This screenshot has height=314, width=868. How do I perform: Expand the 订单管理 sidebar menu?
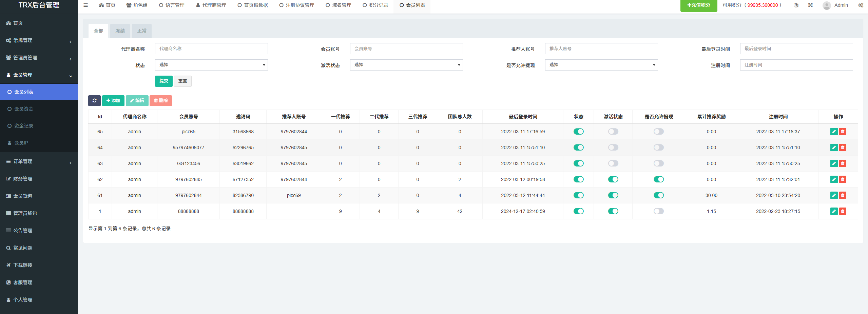point(39,161)
